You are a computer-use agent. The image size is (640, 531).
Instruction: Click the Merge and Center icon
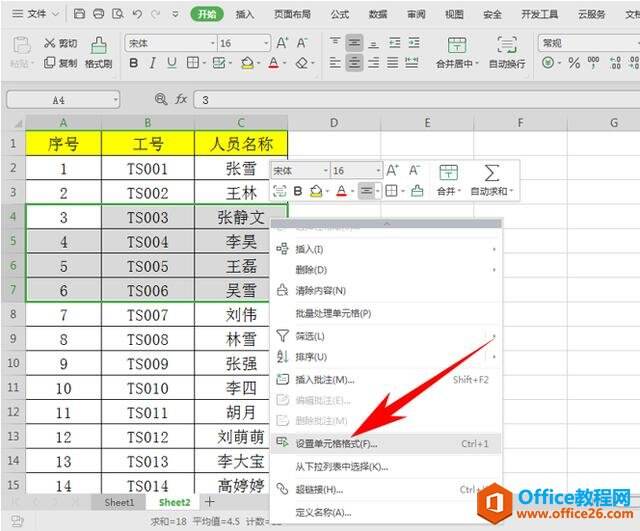click(457, 44)
